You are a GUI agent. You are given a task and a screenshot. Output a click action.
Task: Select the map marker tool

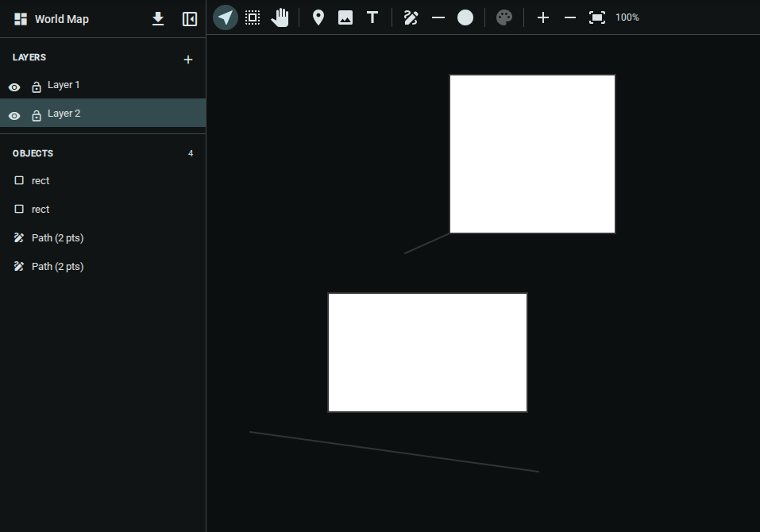[318, 17]
